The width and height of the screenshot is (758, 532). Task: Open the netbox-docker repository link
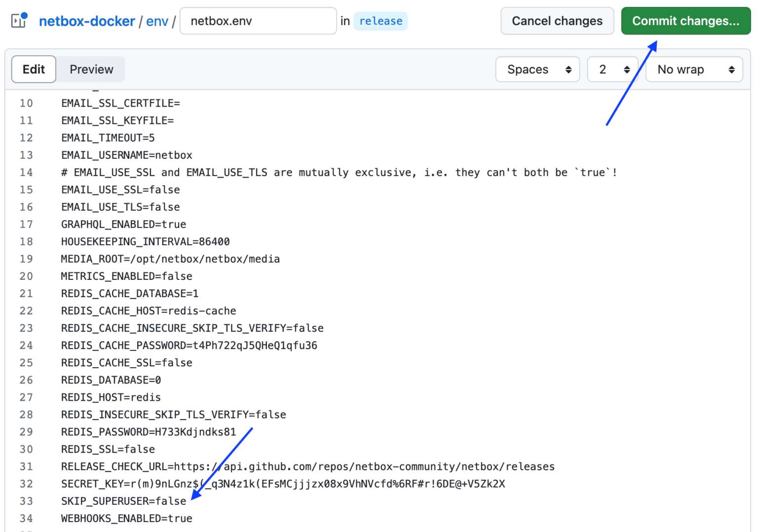87,21
